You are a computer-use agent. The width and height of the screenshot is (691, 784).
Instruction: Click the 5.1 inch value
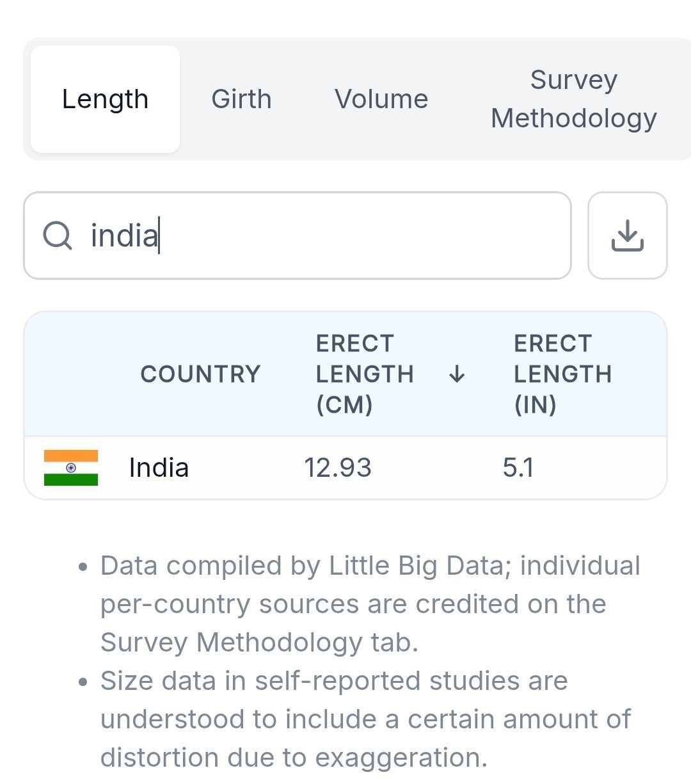[x=518, y=468]
